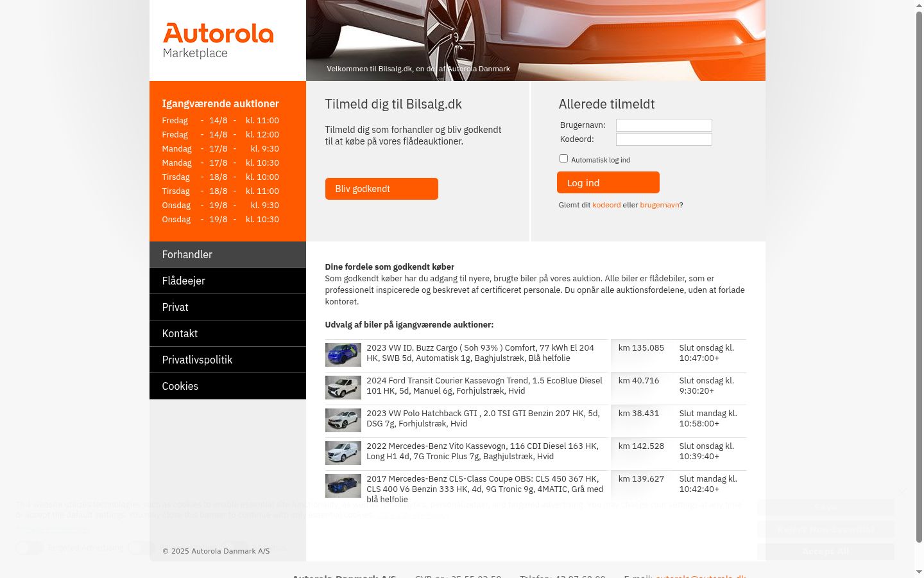Open the Cookies menu item
The height and width of the screenshot is (578, 924).
coord(228,386)
